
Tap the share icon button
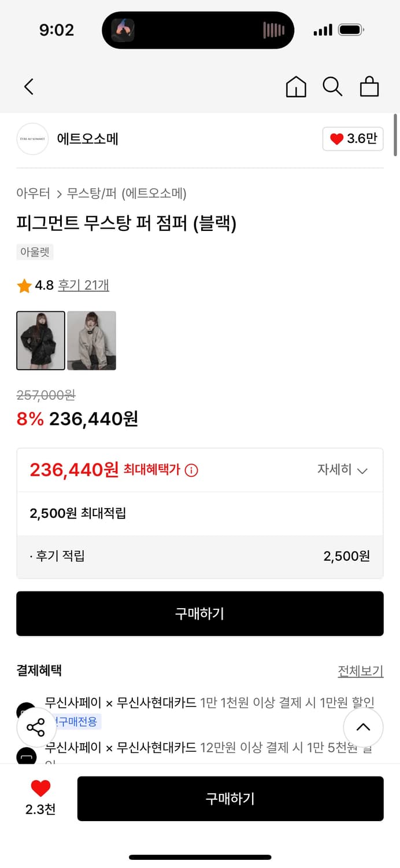(x=36, y=727)
